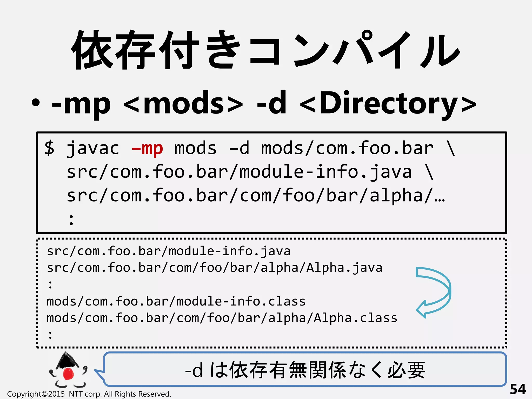Viewport: 532px width, 399px height.
Task: Click listing row mods/com.foo.bar/module-info.class
Action: point(176,302)
